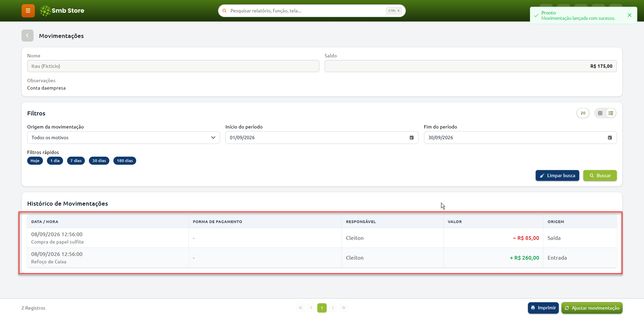Switch to grid view

click(x=600, y=113)
